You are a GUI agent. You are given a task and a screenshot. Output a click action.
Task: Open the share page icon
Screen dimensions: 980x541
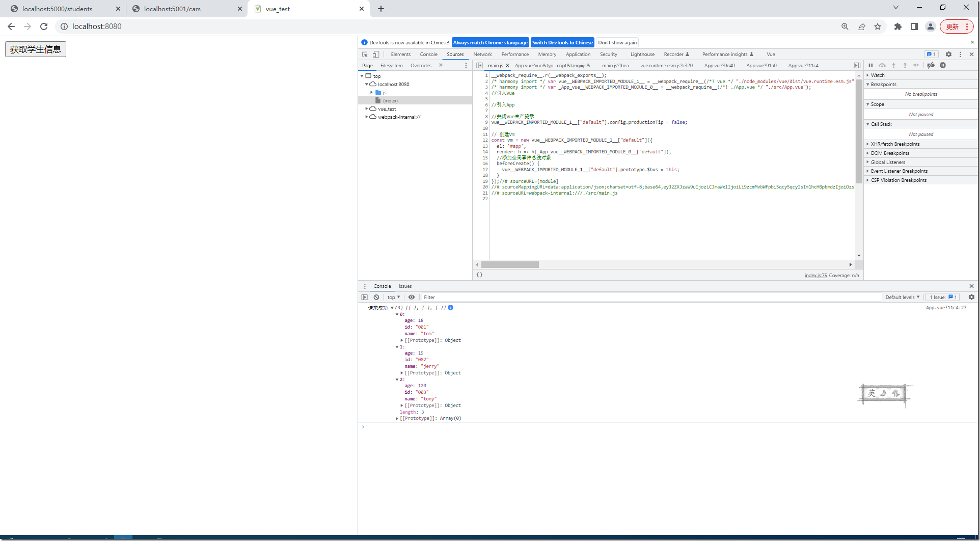click(x=861, y=26)
